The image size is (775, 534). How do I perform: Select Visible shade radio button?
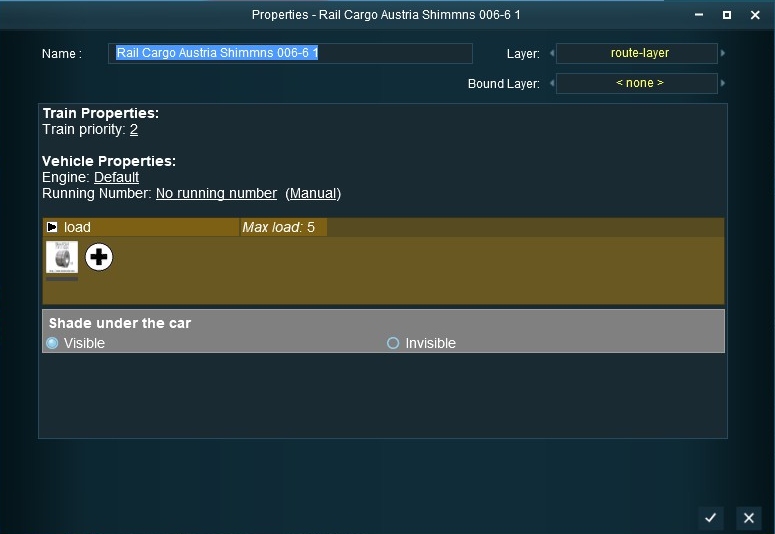[x=52, y=343]
